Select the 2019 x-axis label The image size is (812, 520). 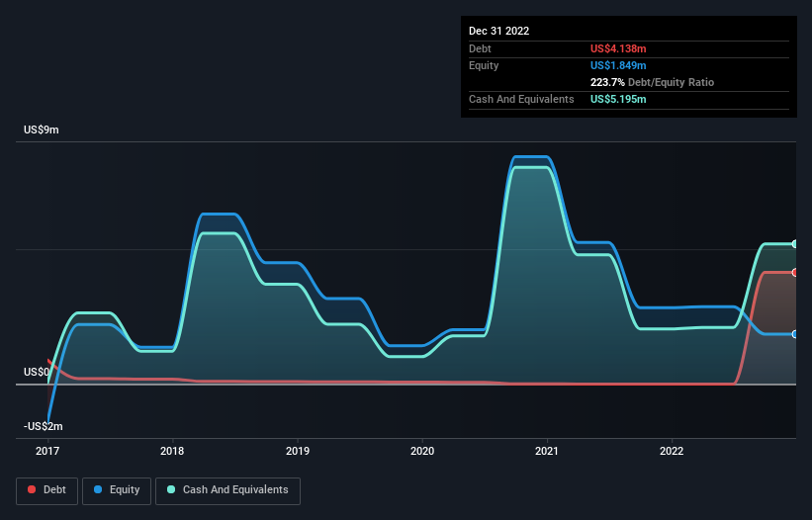(x=298, y=451)
